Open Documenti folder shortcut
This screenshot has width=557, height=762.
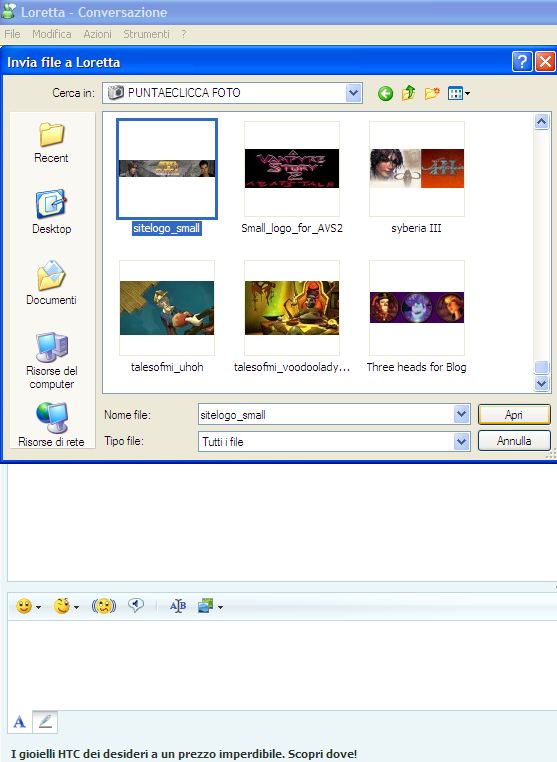51,282
